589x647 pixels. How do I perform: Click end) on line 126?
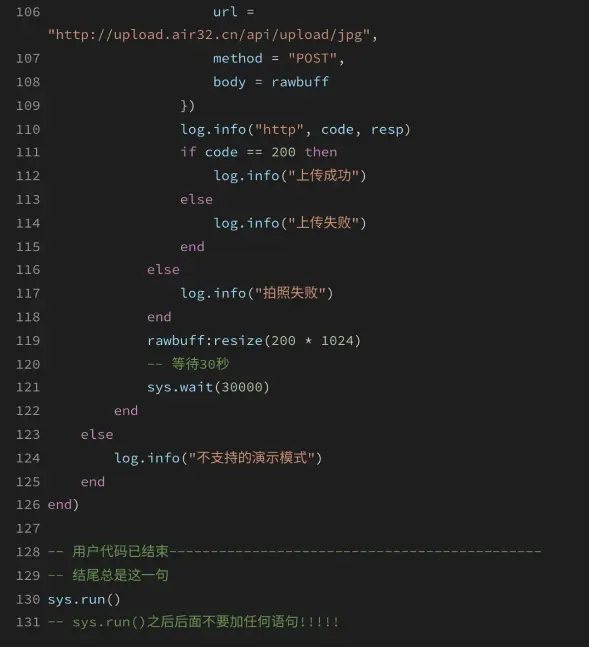(x=63, y=505)
